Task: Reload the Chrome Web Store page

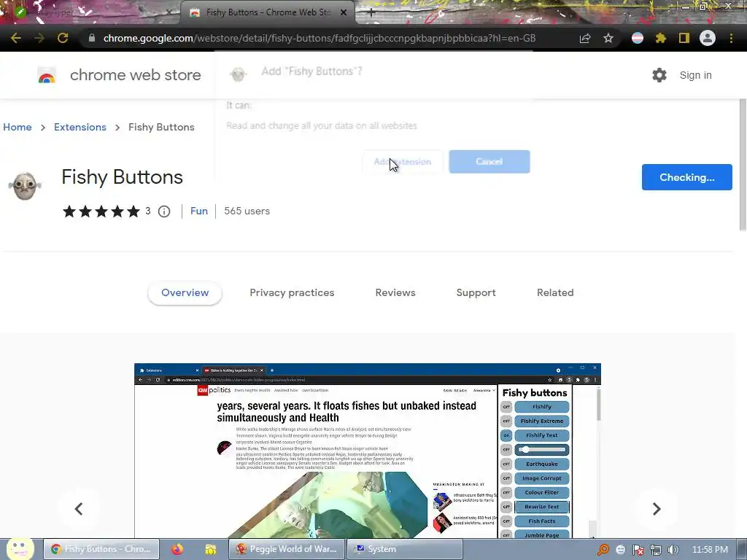Action: pos(63,38)
